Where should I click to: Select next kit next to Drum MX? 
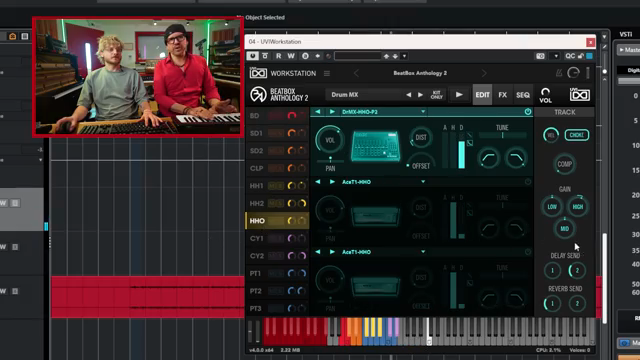pos(420,95)
